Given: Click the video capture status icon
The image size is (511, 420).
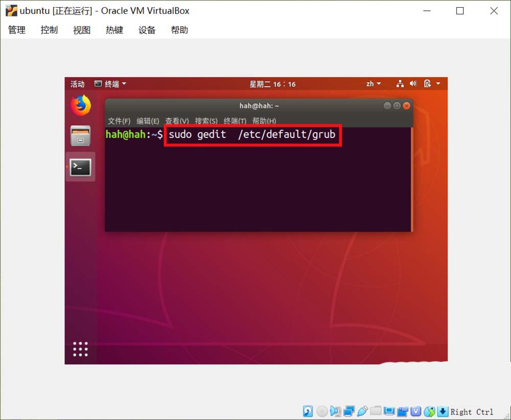Looking at the screenshot, I should coord(403,411).
